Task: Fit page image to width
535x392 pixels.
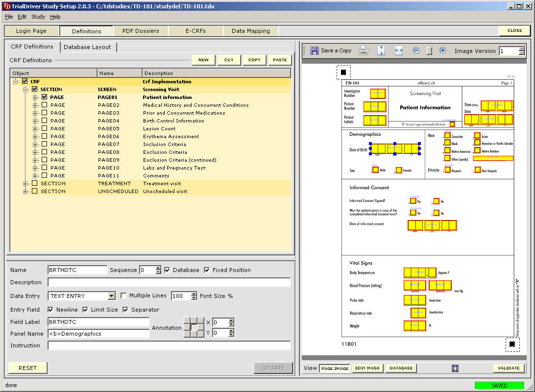Action: pos(399,50)
